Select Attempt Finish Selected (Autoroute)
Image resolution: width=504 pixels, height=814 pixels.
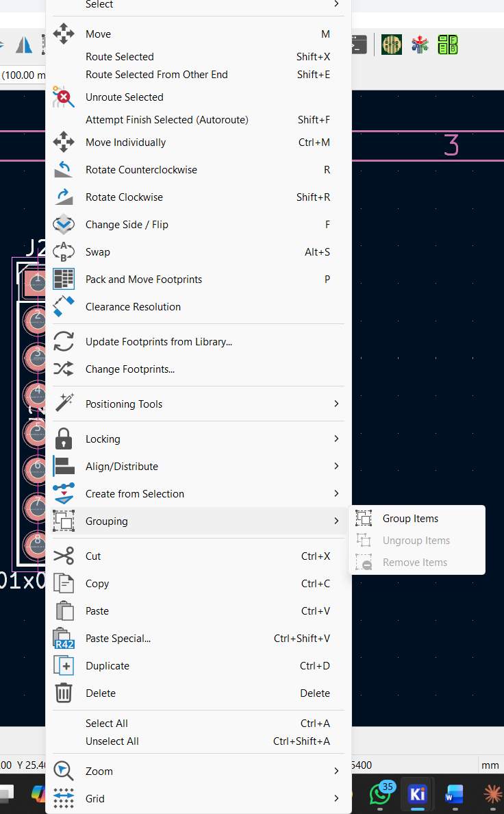click(199, 120)
